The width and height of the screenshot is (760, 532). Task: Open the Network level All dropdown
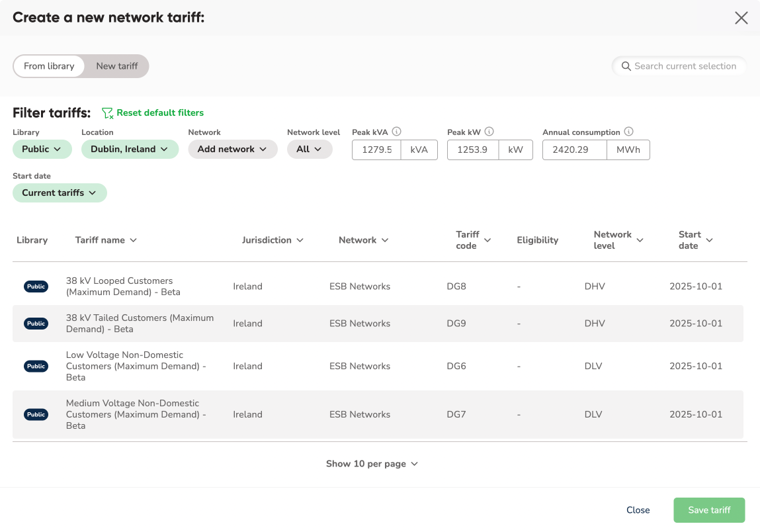310,150
